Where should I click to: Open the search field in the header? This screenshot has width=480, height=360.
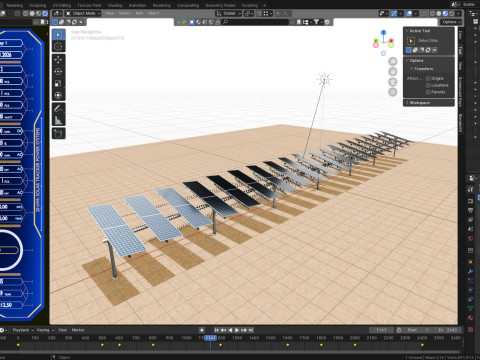pos(255,22)
